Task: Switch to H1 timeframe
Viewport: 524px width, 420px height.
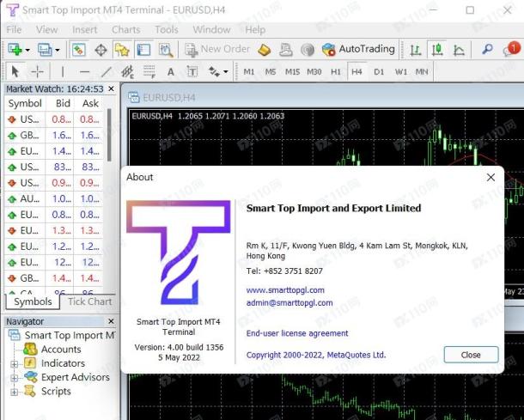Action: tap(336, 72)
